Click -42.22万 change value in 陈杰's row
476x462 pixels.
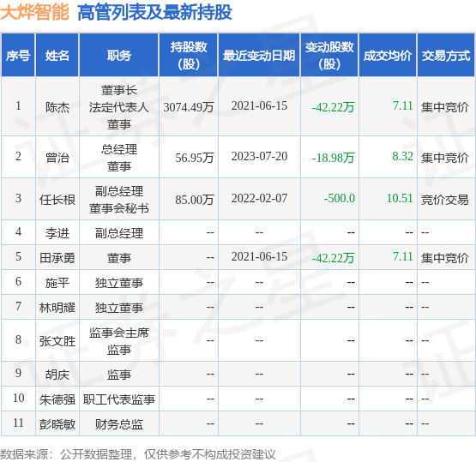click(x=334, y=107)
